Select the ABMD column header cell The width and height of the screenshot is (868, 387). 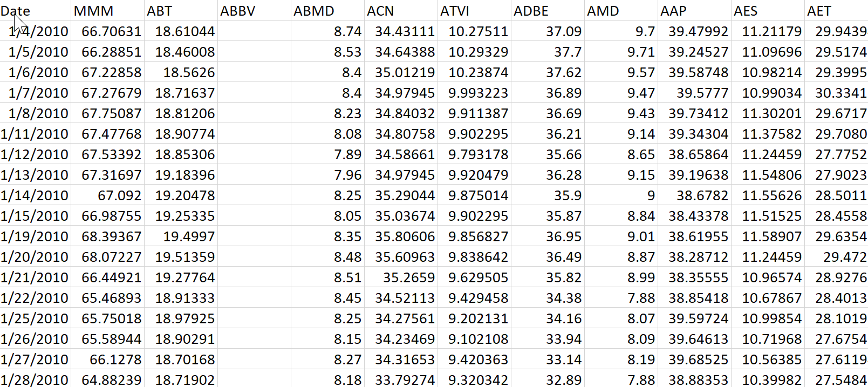tap(327, 11)
